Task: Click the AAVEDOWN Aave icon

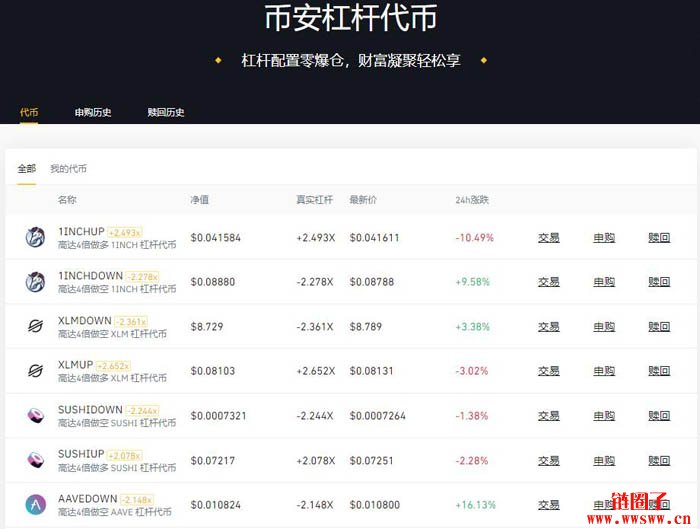Action: coord(35,504)
